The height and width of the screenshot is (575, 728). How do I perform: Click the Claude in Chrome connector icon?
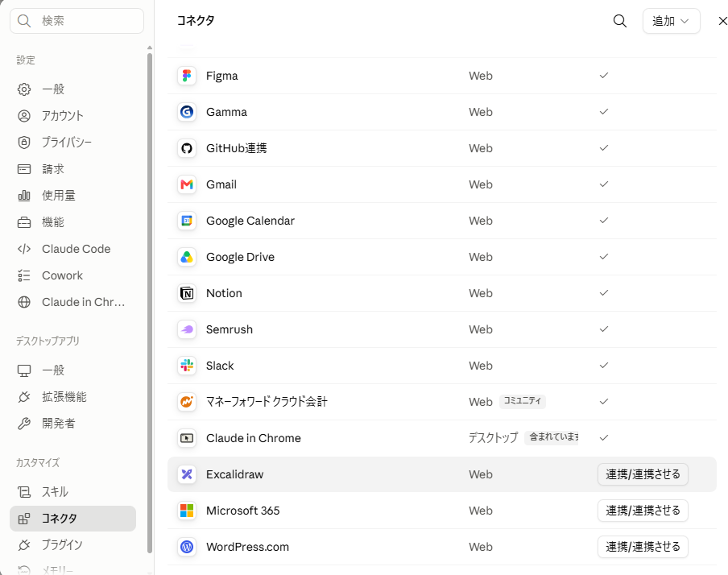[x=187, y=438]
